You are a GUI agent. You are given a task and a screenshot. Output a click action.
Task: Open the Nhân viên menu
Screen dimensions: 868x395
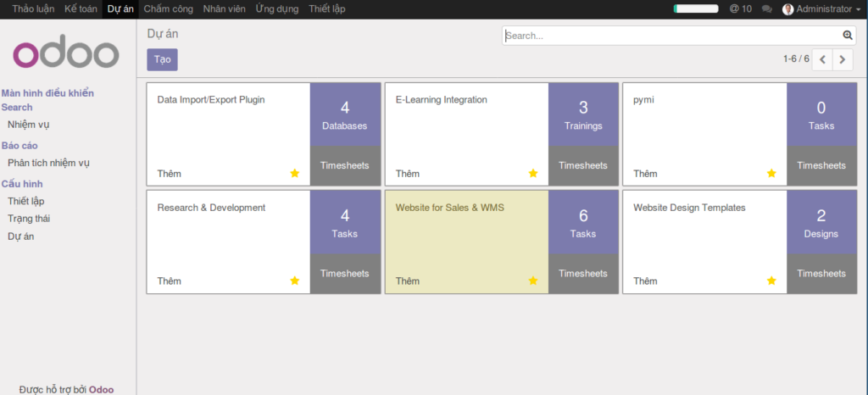[224, 8]
